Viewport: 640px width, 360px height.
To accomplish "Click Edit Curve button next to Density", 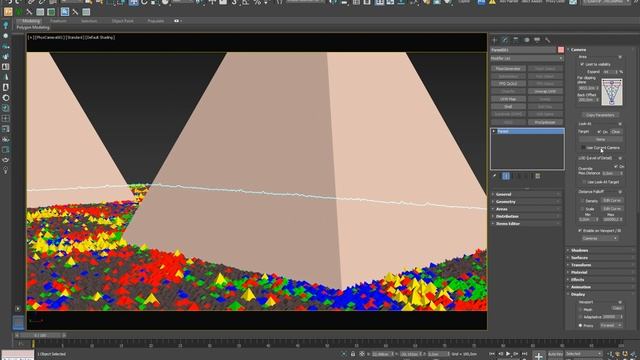I will click(x=611, y=201).
